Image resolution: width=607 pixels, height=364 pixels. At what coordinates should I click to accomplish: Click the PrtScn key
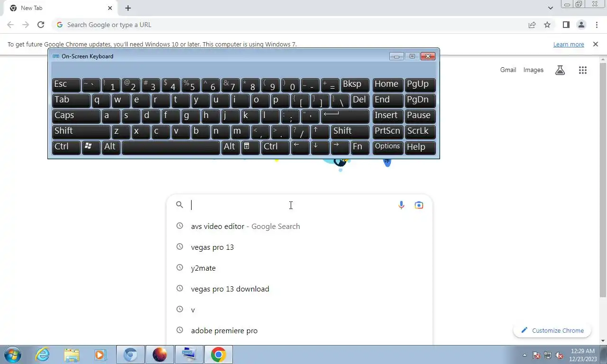coord(388,132)
